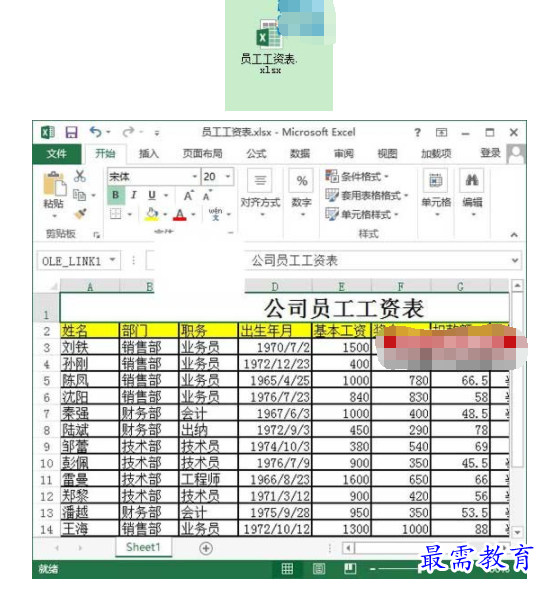Open the 对齐方式 alignment group

pos(260,193)
